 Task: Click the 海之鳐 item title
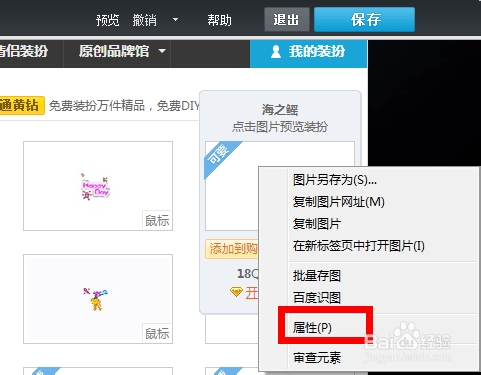[280, 110]
